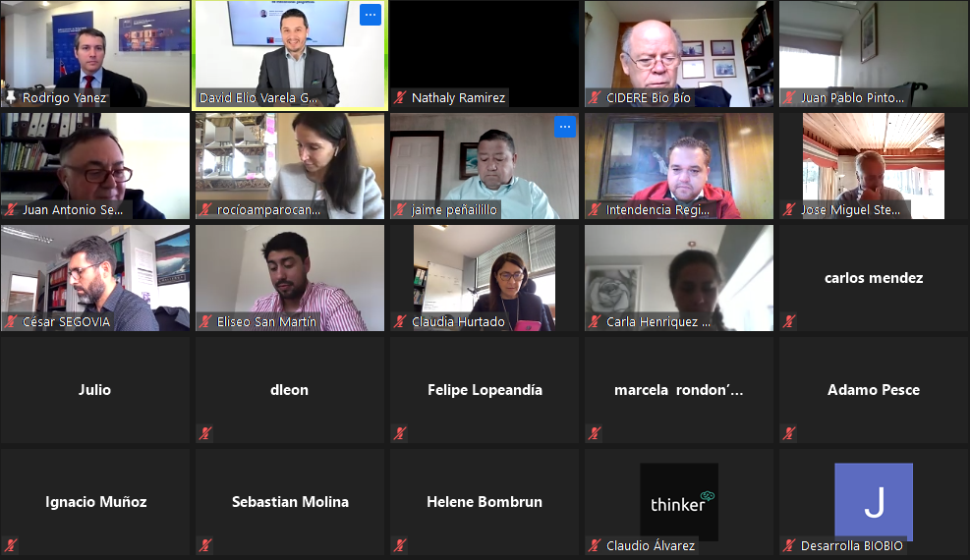Click muted mic icon on carlos mendez tile
The image size is (970, 560).
click(x=789, y=321)
